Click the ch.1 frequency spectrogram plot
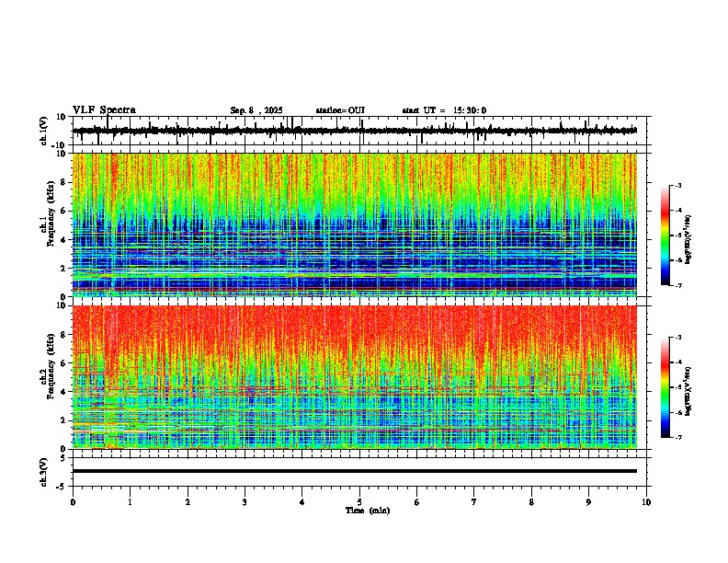 (355, 224)
